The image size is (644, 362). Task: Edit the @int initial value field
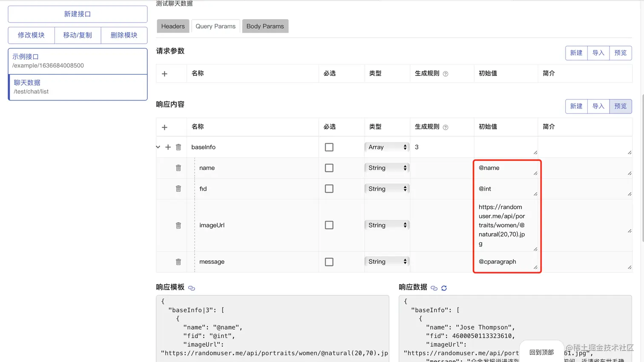[x=506, y=188]
